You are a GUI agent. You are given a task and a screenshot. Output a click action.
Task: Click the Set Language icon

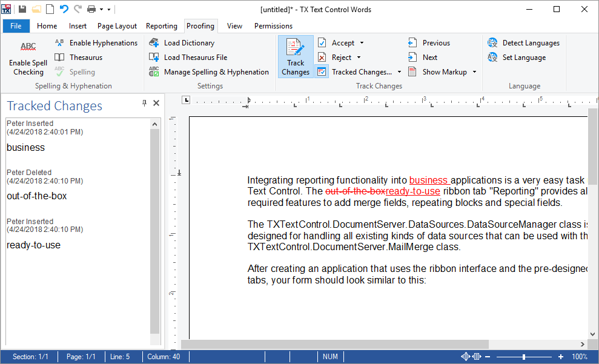(x=492, y=58)
